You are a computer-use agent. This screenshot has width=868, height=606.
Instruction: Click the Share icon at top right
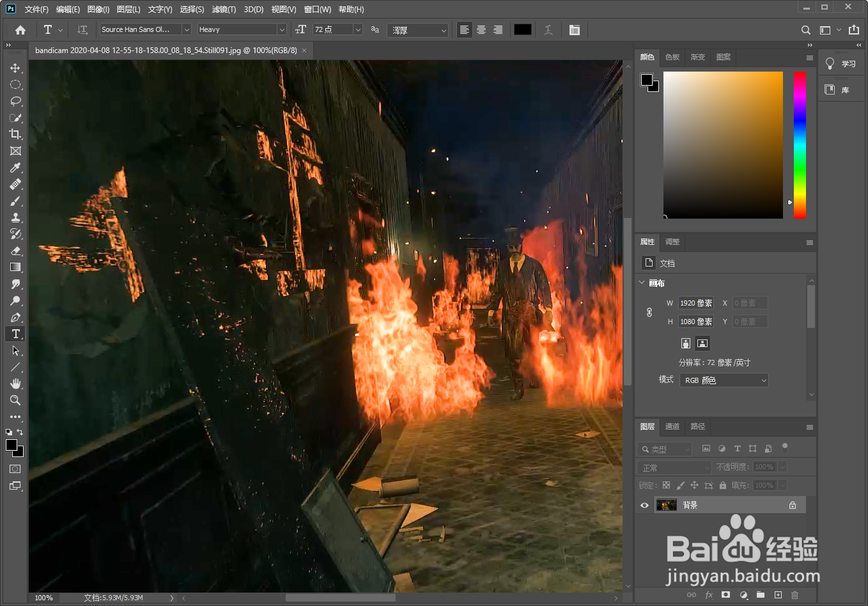[x=854, y=29]
